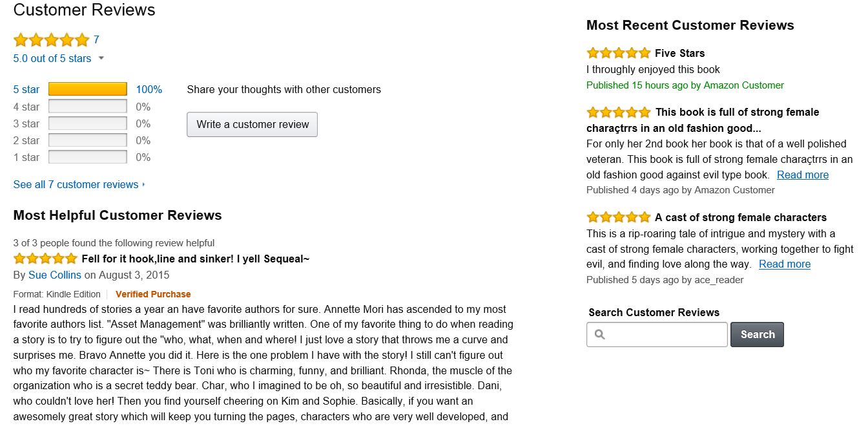
Task: Filter reviews by the '5 star' link
Action: point(26,89)
